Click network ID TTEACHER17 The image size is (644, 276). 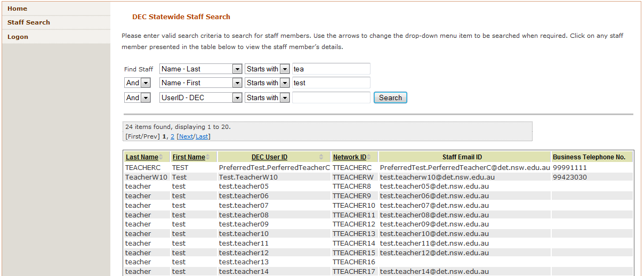point(354,271)
